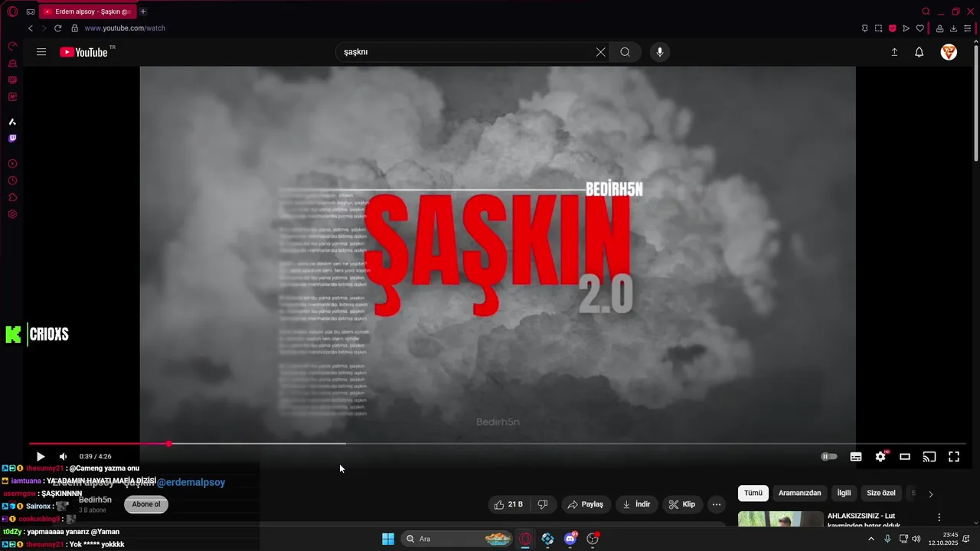Open the YouTube guide hamburger menu
Viewport: 980px width, 551px height.
click(x=41, y=52)
